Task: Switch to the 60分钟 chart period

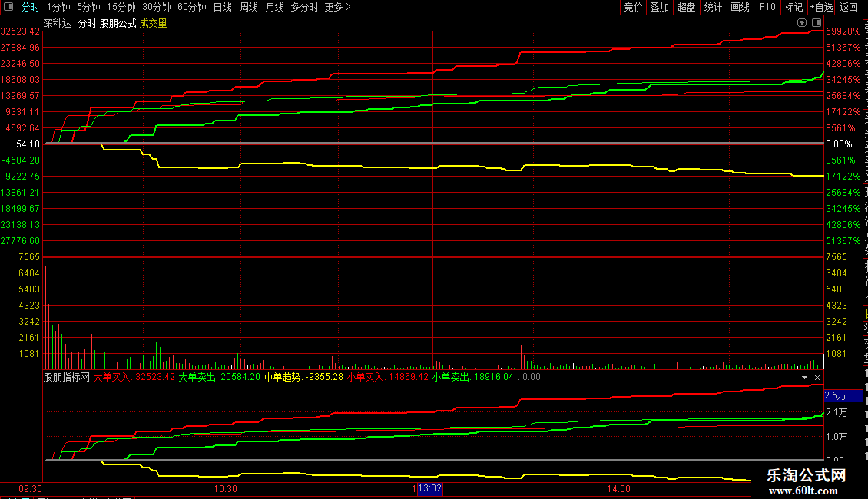Action: (x=191, y=7)
